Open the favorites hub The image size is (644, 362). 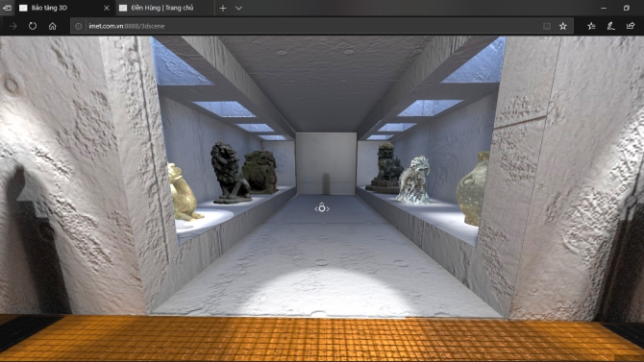pyautogui.click(x=591, y=26)
